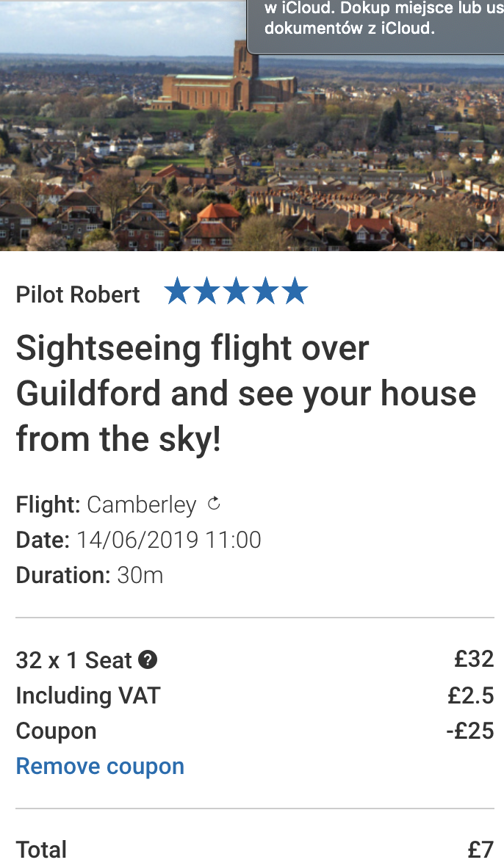Click the -£25 coupon discount amount
504x868 pixels.
pyautogui.click(x=470, y=731)
